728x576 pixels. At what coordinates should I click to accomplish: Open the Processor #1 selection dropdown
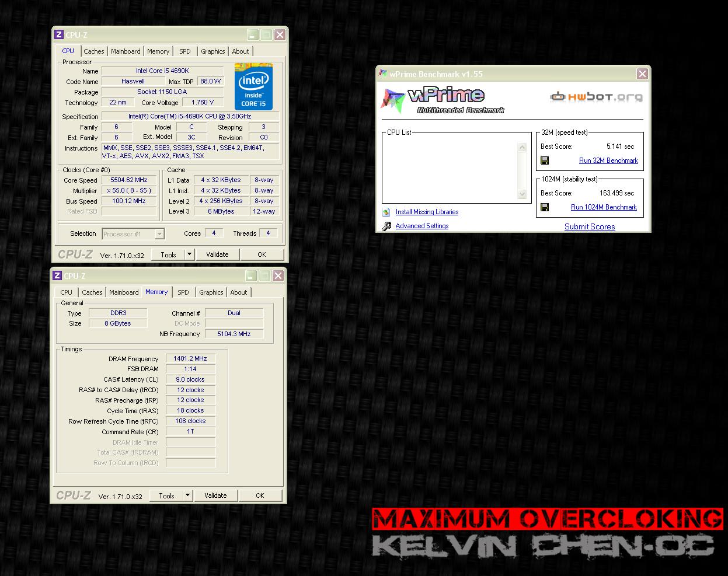tap(159, 234)
